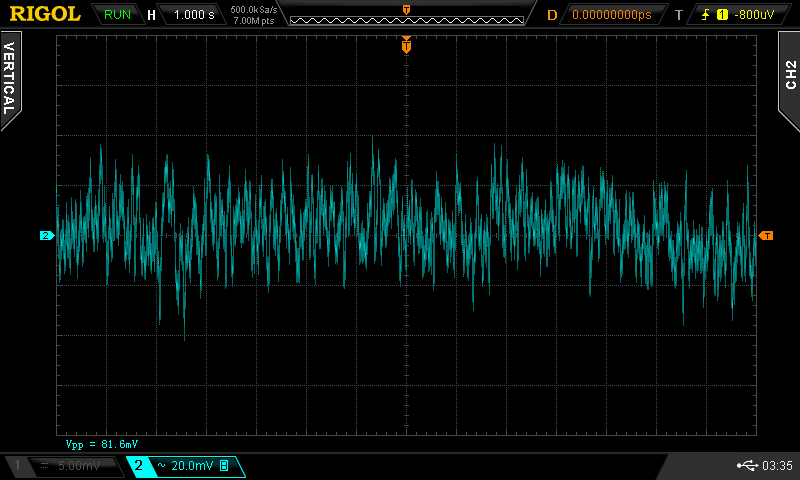800x480 pixels.
Task: Click the trigger marker in memory overview
Action: [407, 10]
